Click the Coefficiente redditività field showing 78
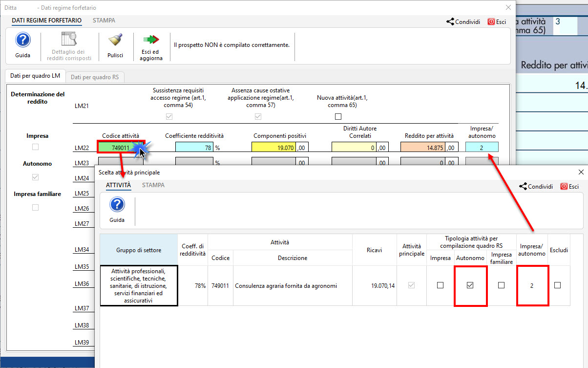 (x=194, y=148)
